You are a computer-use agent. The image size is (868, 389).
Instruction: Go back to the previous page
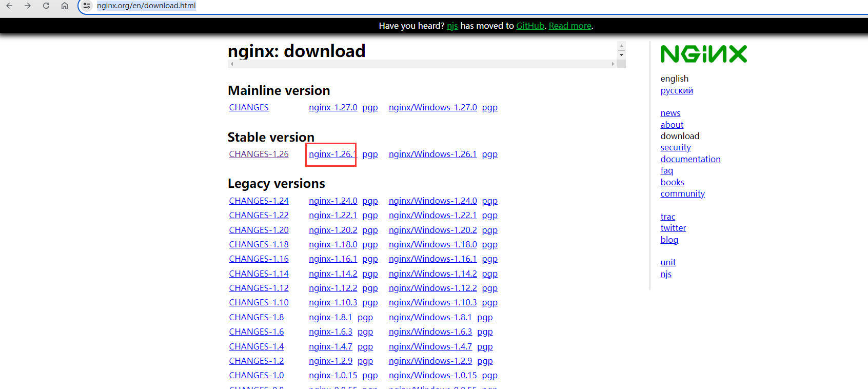click(9, 6)
